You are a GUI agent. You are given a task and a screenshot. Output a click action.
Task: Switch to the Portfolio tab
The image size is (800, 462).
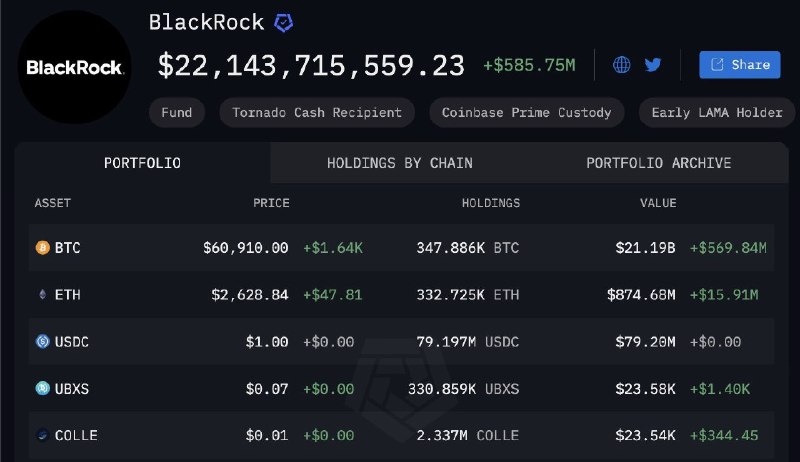point(143,163)
